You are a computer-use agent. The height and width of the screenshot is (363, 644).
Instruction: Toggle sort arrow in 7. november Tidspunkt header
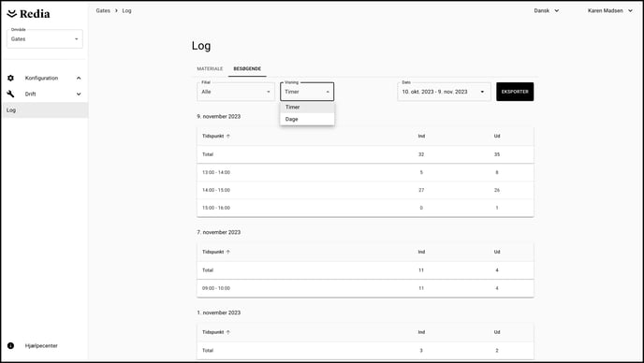(x=228, y=252)
